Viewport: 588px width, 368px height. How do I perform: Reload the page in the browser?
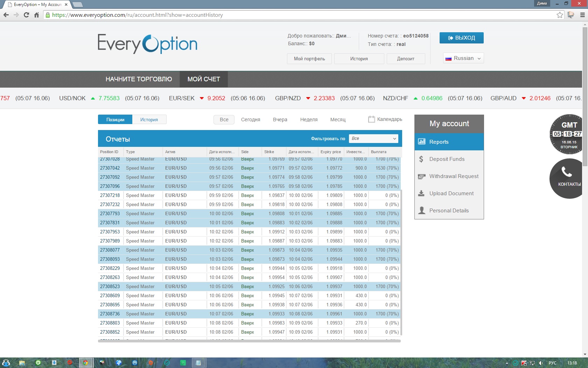26,15
